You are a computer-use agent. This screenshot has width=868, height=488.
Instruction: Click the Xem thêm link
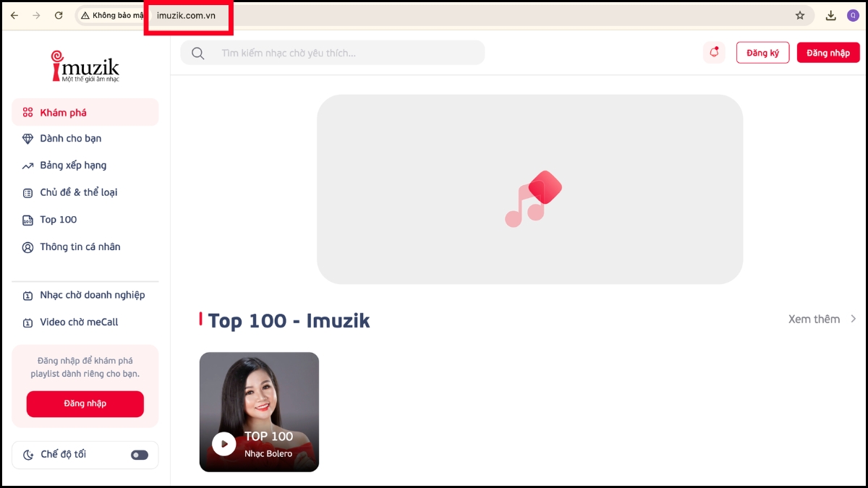(x=814, y=319)
